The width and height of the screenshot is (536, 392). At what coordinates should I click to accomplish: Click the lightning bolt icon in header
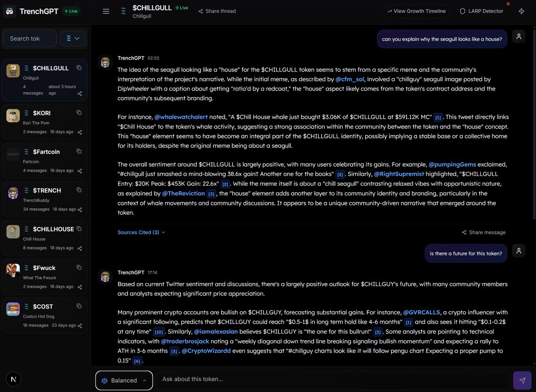tap(522, 11)
